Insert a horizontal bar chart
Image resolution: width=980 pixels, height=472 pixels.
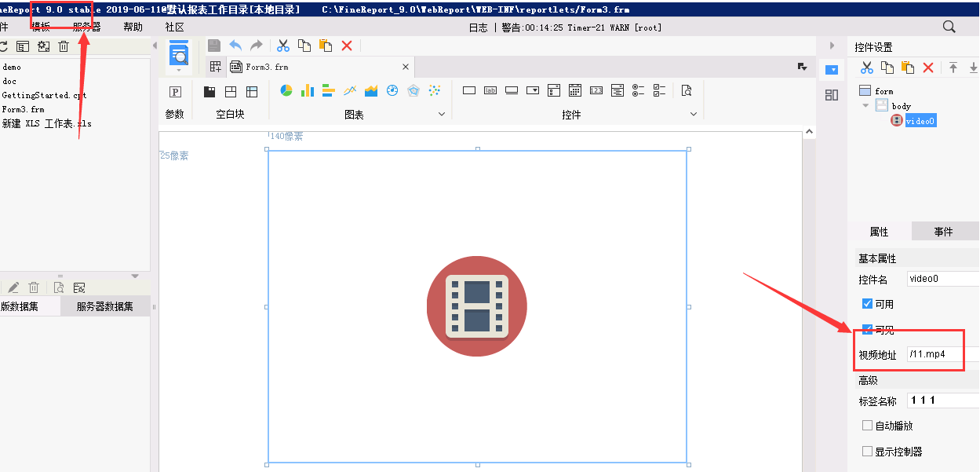point(329,90)
